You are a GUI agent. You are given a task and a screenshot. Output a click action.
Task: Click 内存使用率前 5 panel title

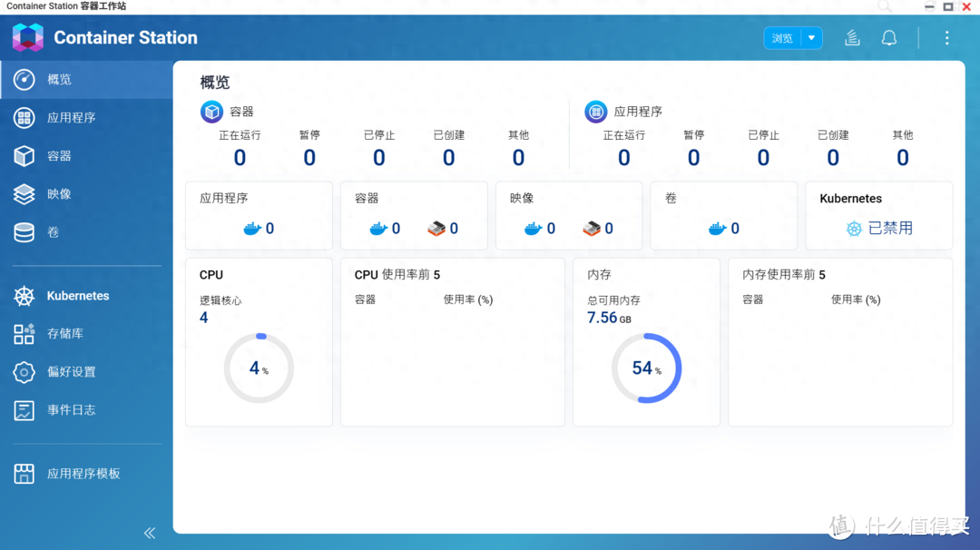point(784,275)
